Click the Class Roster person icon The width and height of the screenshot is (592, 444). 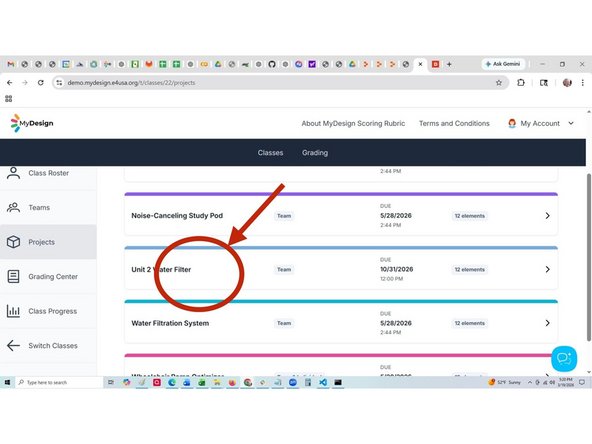pos(13,173)
